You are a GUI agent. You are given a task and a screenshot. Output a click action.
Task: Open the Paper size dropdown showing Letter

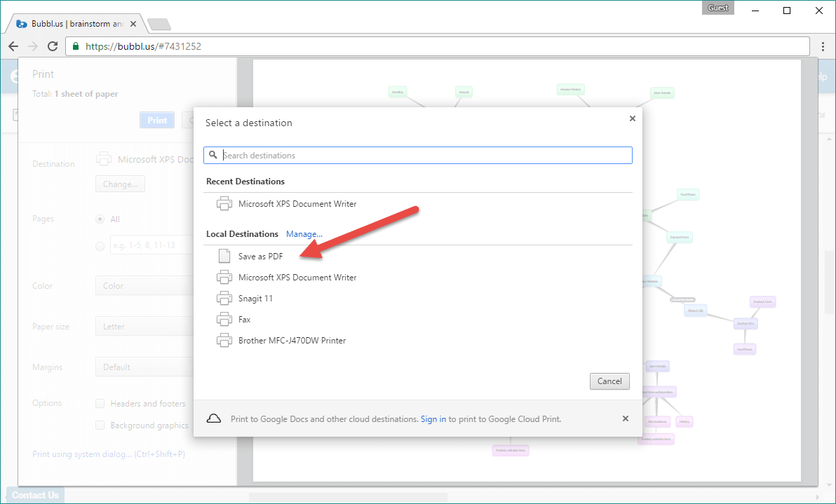pos(144,327)
